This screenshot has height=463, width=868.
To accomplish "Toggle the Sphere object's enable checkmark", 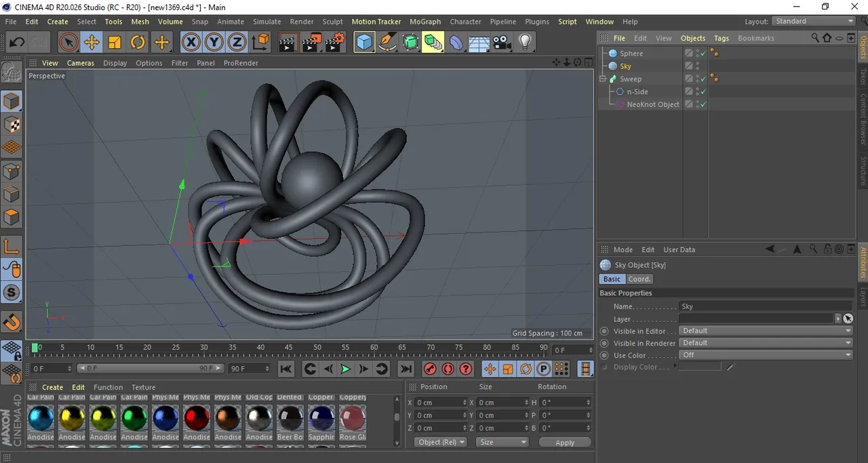I will [703, 53].
